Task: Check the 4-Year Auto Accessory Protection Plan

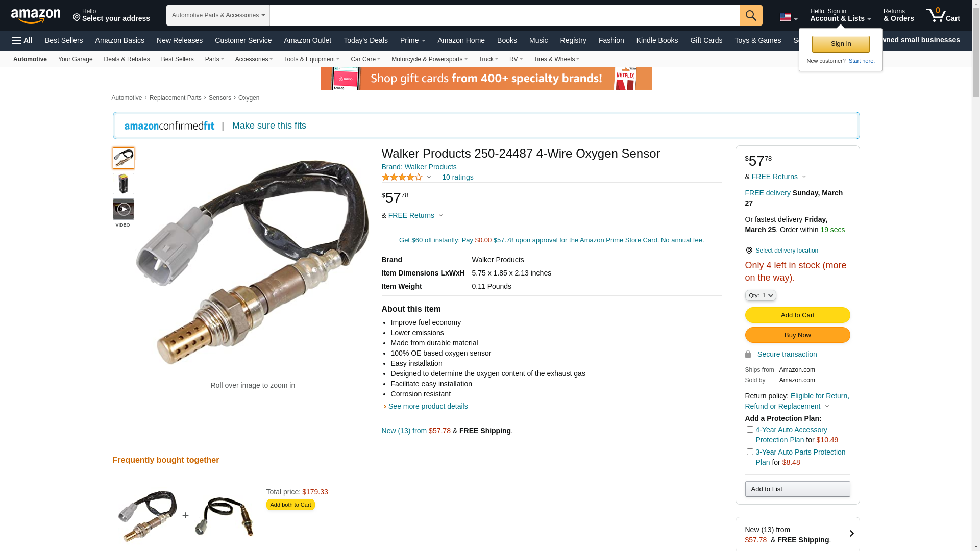Action: 750,430
